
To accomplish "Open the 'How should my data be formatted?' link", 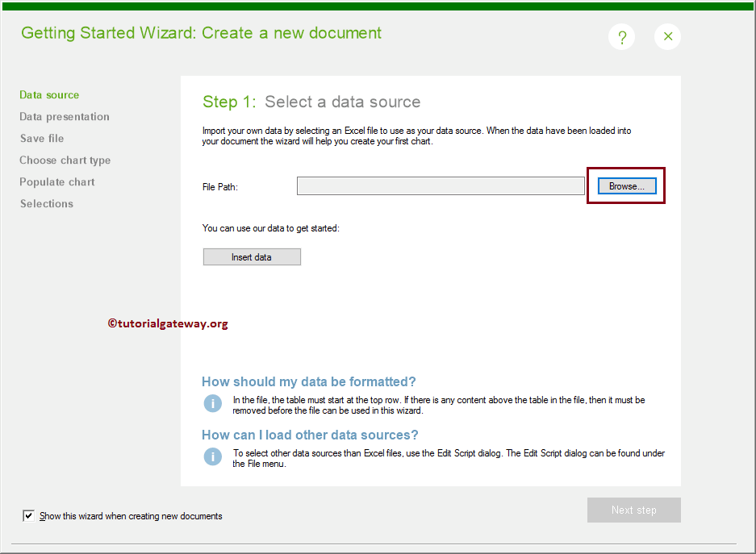I will tap(309, 381).
